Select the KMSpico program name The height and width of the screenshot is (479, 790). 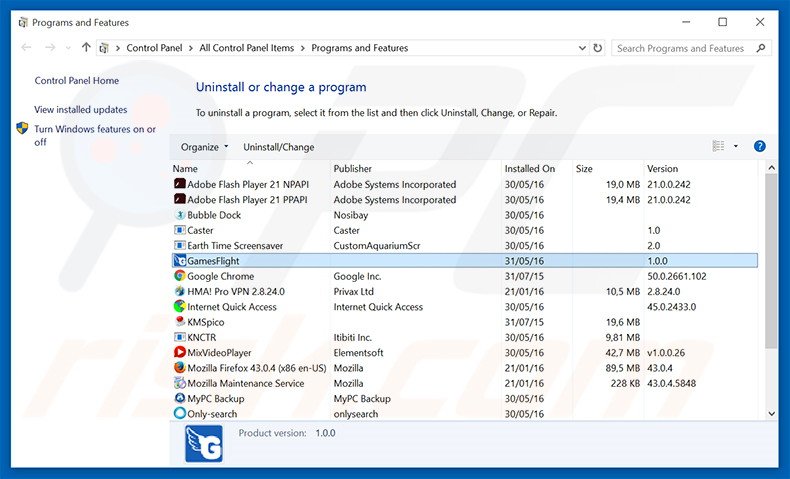point(206,322)
